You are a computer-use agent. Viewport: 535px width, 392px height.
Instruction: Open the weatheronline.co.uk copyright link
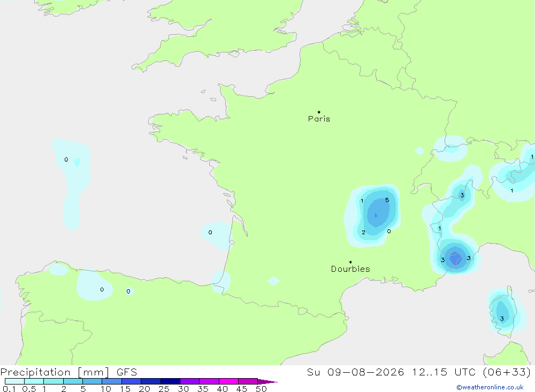490,387
